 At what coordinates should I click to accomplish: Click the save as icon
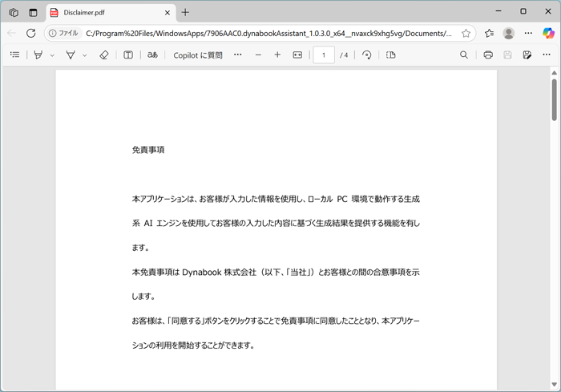click(527, 55)
